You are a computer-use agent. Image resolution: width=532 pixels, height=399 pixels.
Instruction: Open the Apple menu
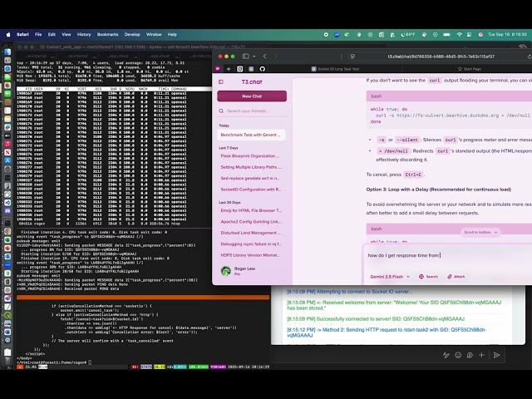tap(8, 35)
